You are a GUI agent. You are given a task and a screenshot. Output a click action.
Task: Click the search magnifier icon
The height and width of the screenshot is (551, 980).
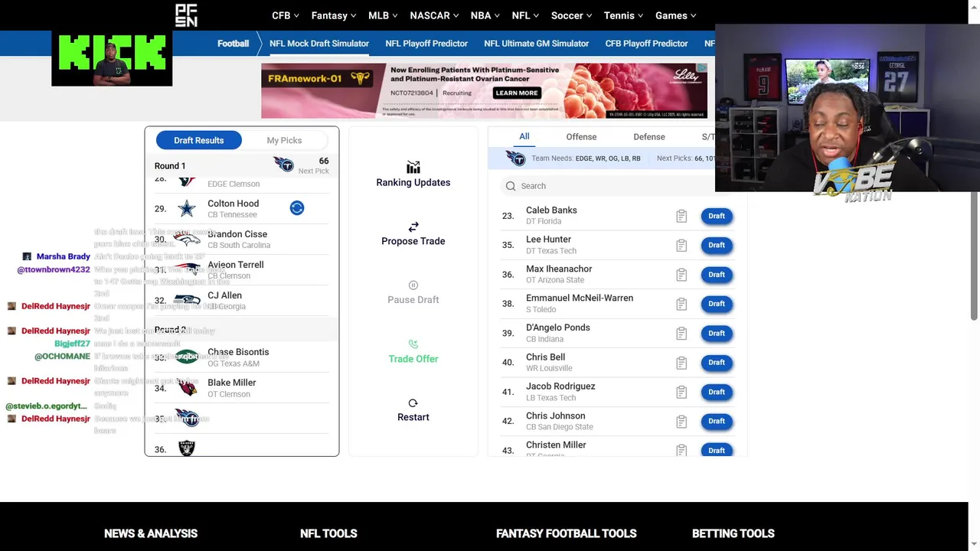[511, 186]
